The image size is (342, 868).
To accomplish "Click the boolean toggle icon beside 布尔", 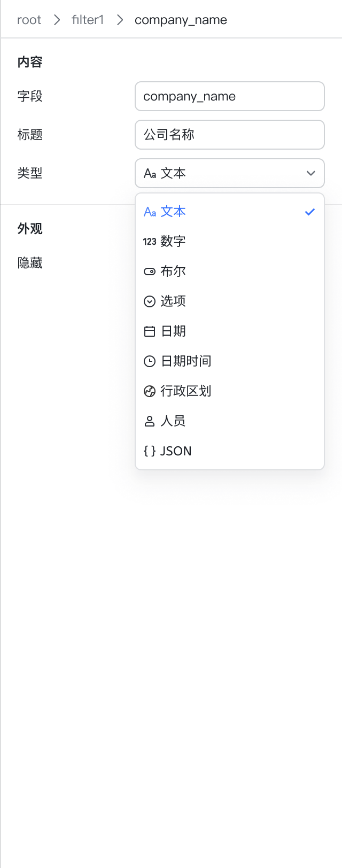I will pos(150,272).
